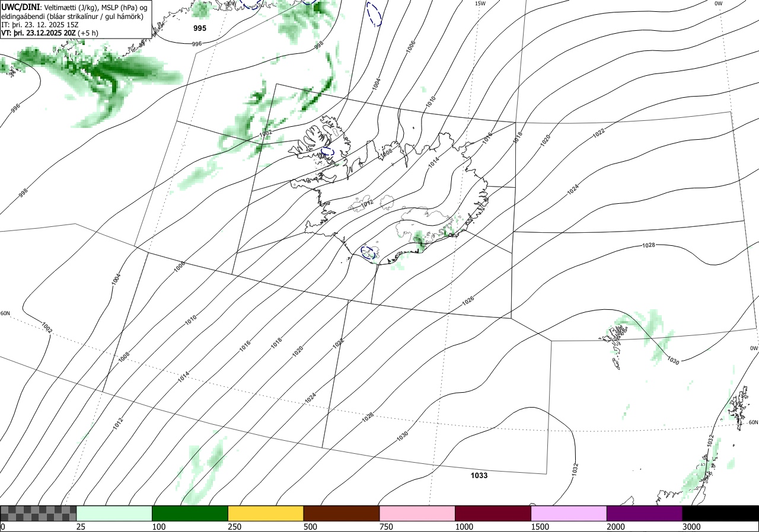Viewport: 759px width, 532px height.
Task: Click the bold '1033' high pressure label
Action: [479, 475]
